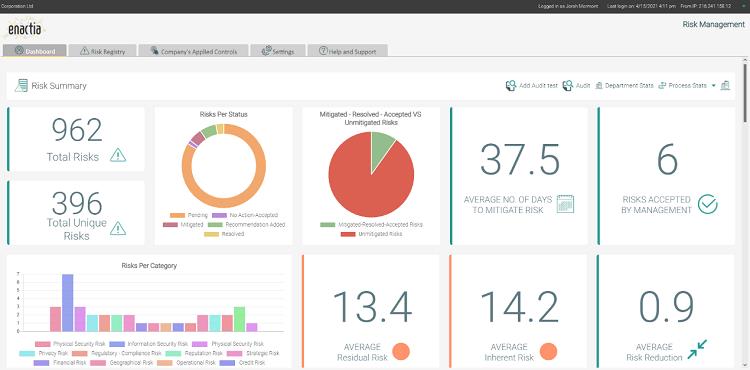Click the Enactia logo
This screenshot has width=750, height=370.
(24, 29)
